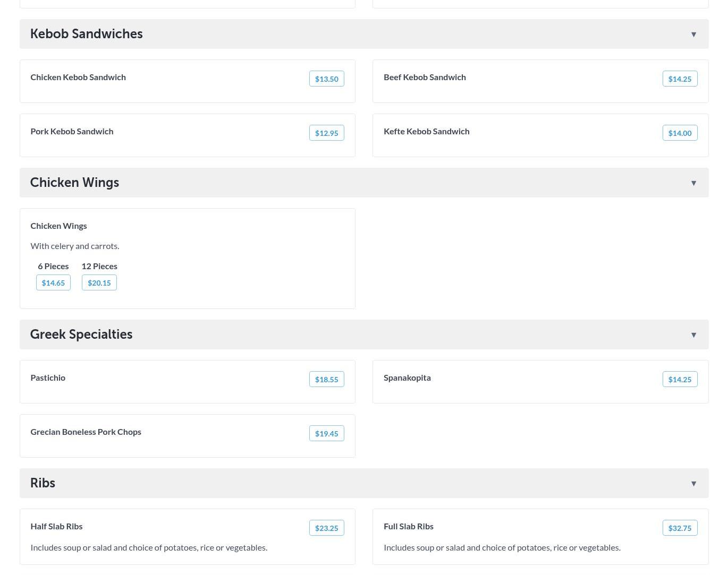Click the Full Slab Ribs item name

pyautogui.click(x=408, y=526)
